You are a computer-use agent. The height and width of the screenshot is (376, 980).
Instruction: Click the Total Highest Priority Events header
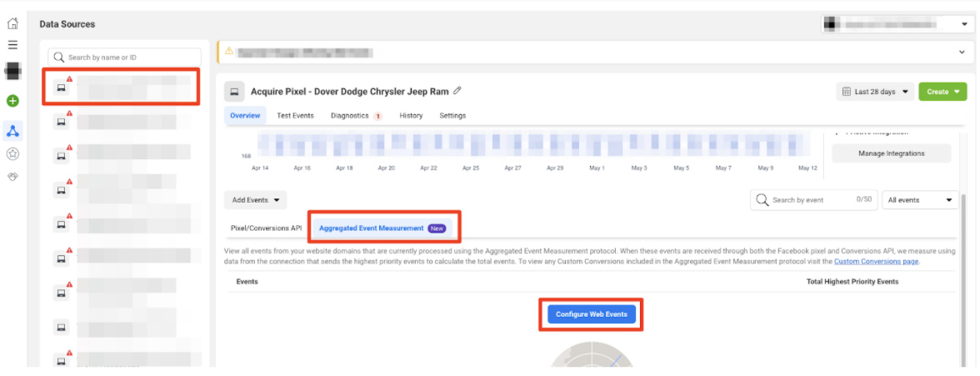(852, 282)
